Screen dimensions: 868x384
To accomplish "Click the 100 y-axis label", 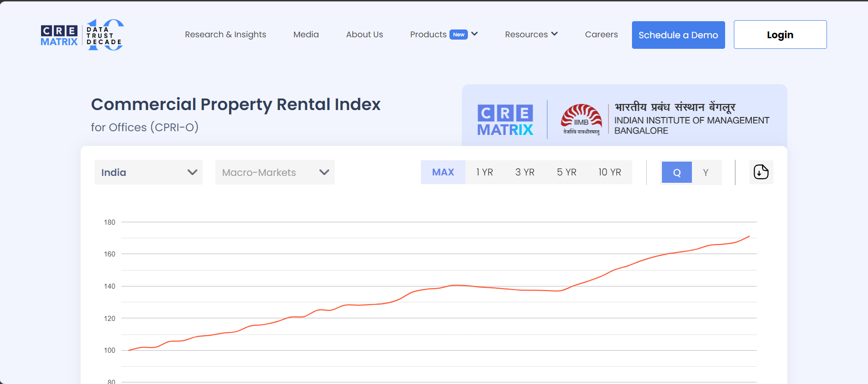I will (110, 350).
